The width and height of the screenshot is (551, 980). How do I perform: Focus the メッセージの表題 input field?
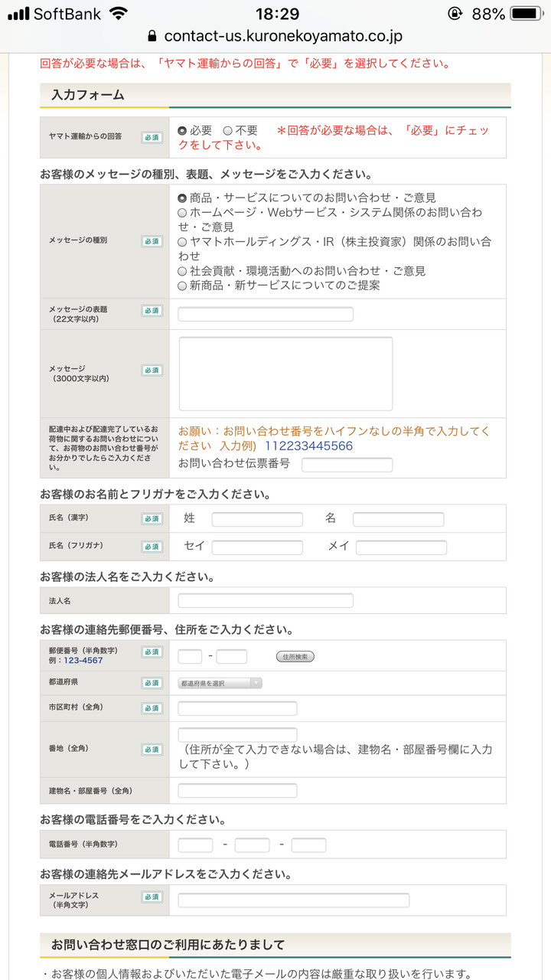[266, 314]
